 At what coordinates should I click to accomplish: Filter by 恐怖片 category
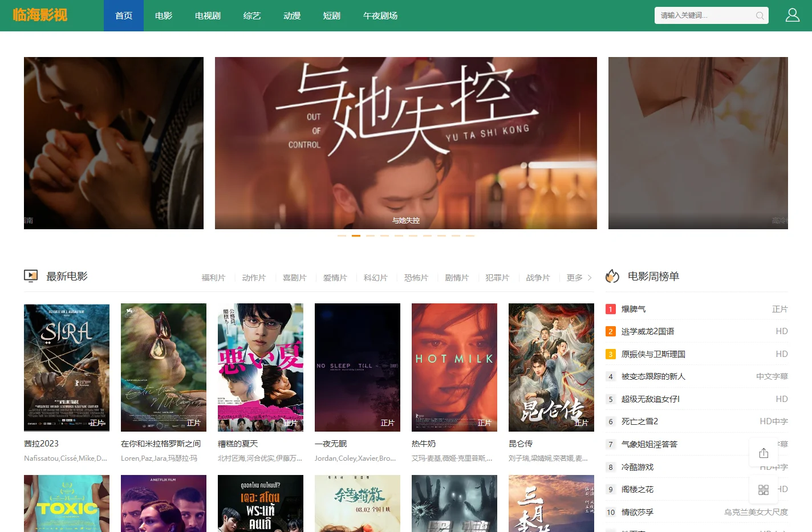416,278
